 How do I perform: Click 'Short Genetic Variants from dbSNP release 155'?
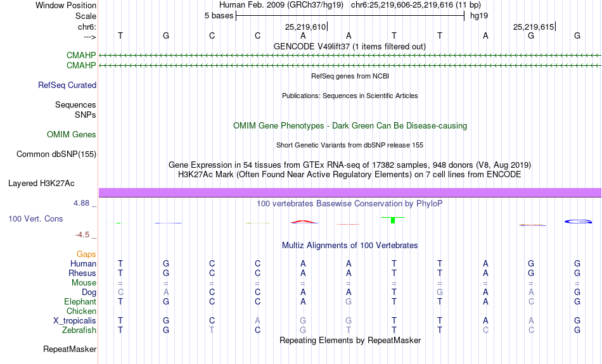click(350, 146)
